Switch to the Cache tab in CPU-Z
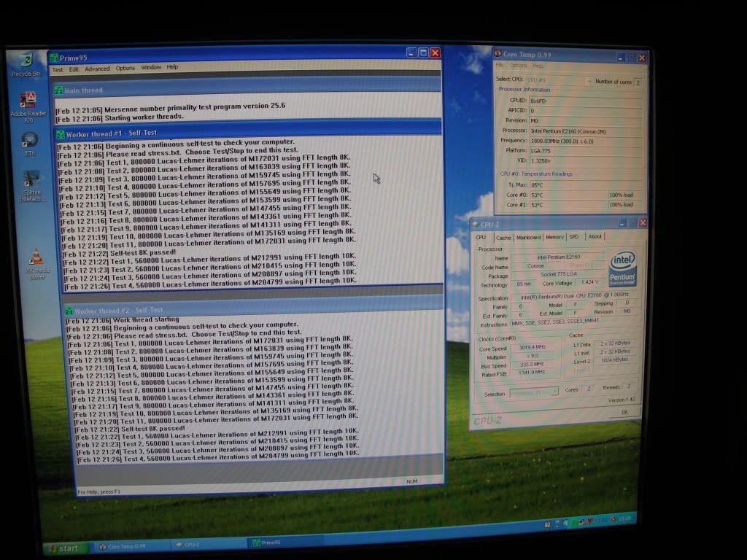Image resolution: width=747 pixels, height=560 pixels. (503, 238)
